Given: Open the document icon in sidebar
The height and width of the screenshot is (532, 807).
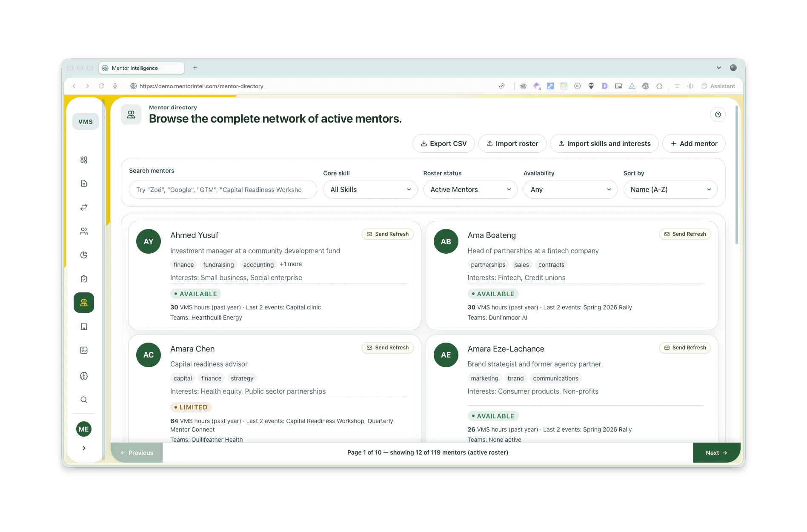Looking at the screenshot, I should [84, 183].
